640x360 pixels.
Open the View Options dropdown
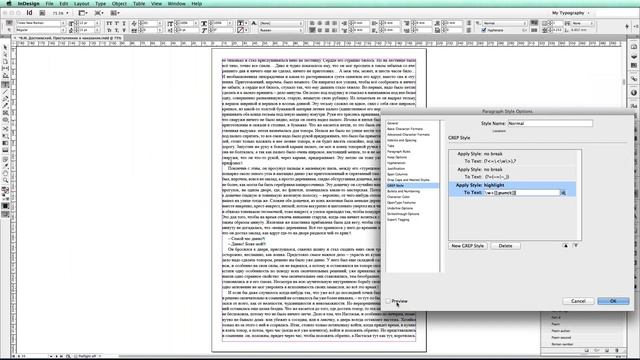coord(83,13)
